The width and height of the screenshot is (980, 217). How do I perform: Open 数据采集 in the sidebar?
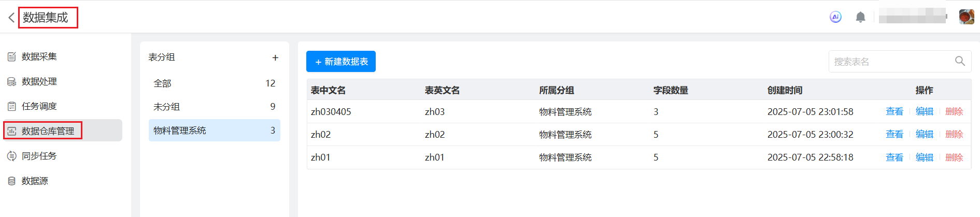[x=39, y=56]
